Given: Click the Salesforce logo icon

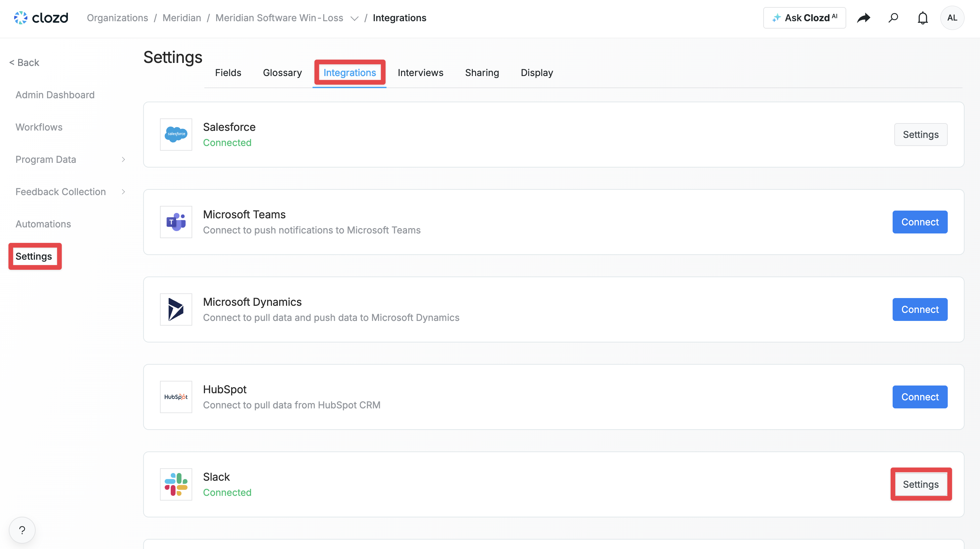Looking at the screenshot, I should coord(176,135).
